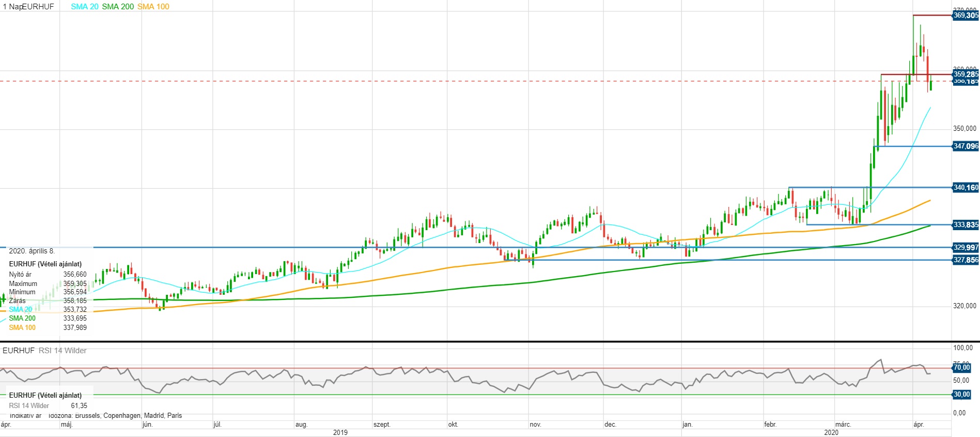Viewport: 980px width, 437px height.
Task: Click the 369,305 price level label
Action: pos(966,16)
